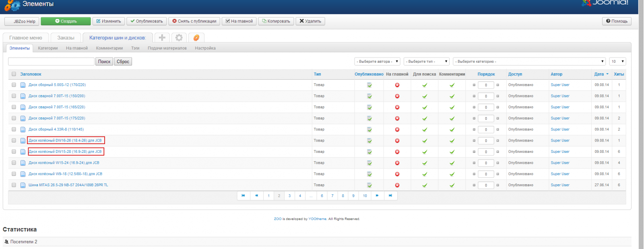Viewport: 644px width, 249px height.
Task: Click red frontpage icon for Диск сварной 7.00T-15 (150/200)
Action: click(397, 96)
